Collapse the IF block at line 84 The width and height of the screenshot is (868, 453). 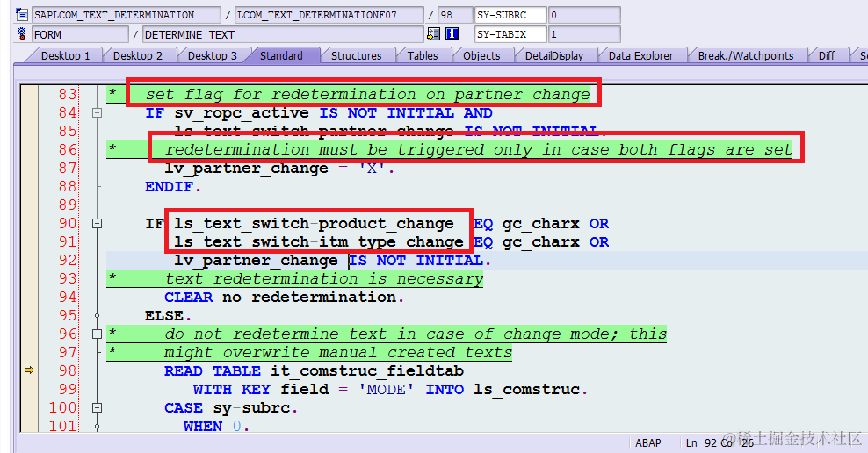tap(97, 113)
